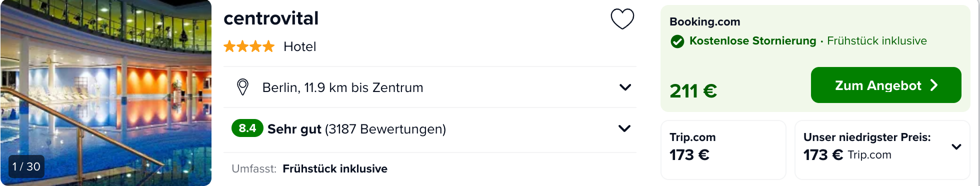Select the Trip.com 173 € offer
This screenshot has height=186, width=980.
[x=723, y=149]
